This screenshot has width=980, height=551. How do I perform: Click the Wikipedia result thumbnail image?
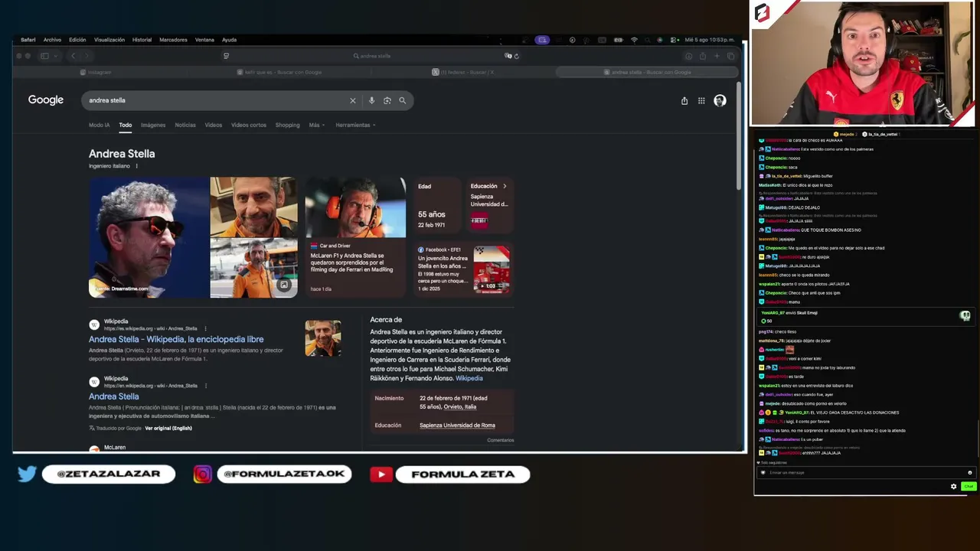click(323, 338)
